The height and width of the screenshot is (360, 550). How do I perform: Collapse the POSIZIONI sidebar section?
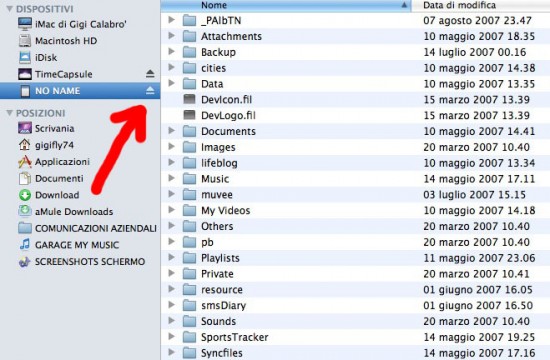(x=9, y=113)
